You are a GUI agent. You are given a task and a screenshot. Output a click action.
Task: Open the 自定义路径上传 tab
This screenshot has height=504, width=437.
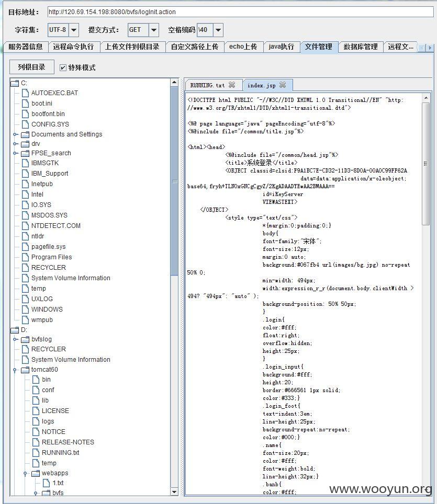coord(194,47)
